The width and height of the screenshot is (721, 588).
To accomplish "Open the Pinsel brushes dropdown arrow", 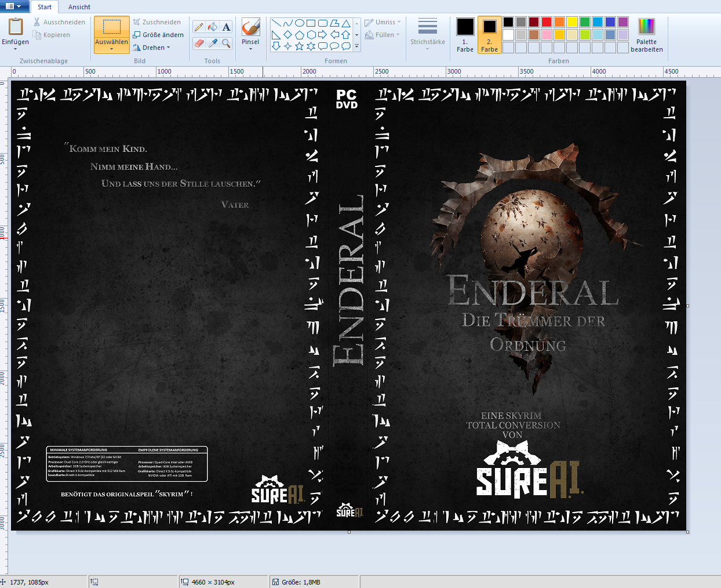I will (250, 49).
